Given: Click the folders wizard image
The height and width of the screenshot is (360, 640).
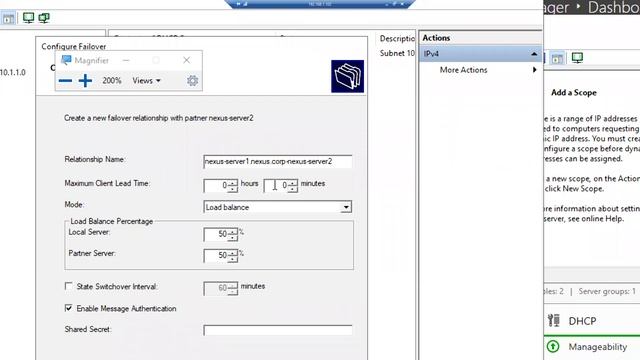Looking at the screenshot, I should [x=347, y=76].
